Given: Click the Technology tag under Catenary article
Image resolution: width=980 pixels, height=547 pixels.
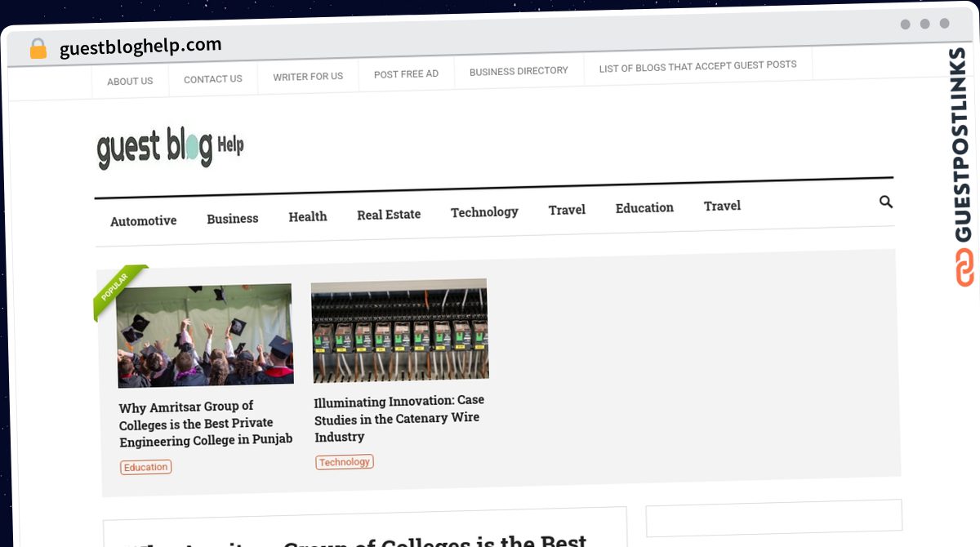Looking at the screenshot, I should click(x=344, y=462).
